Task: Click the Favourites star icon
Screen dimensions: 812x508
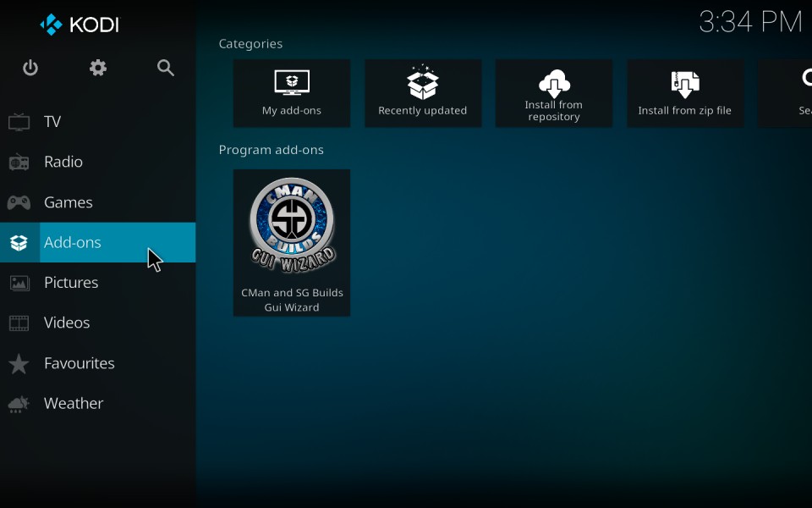Action: point(19,363)
